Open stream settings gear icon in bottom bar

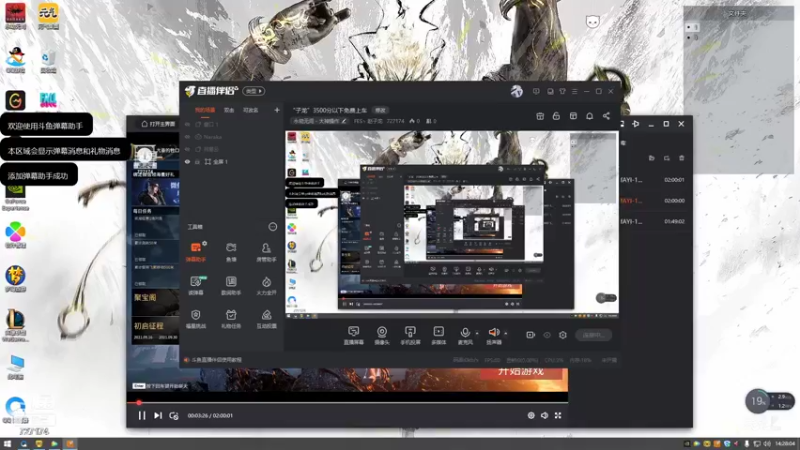(563, 335)
